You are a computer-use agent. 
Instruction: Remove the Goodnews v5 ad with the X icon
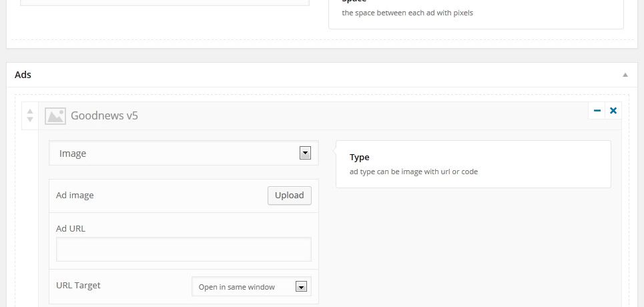coord(613,111)
